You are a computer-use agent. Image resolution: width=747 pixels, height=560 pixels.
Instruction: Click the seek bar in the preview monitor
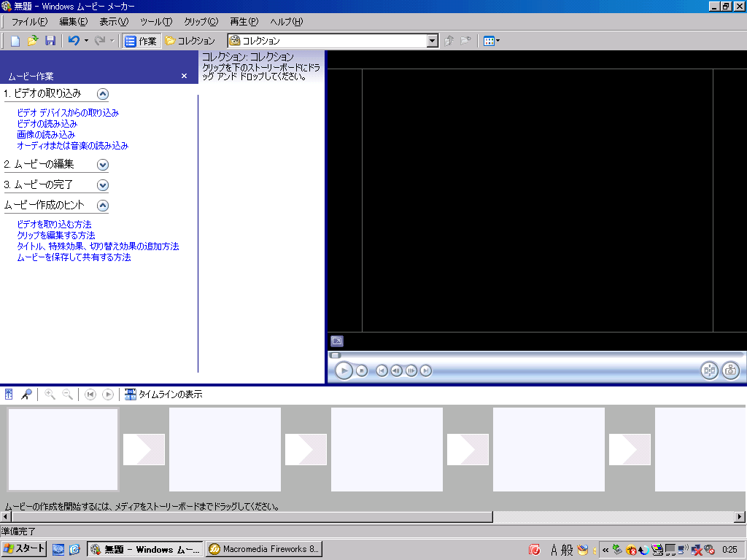pyautogui.click(x=536, y=355)
